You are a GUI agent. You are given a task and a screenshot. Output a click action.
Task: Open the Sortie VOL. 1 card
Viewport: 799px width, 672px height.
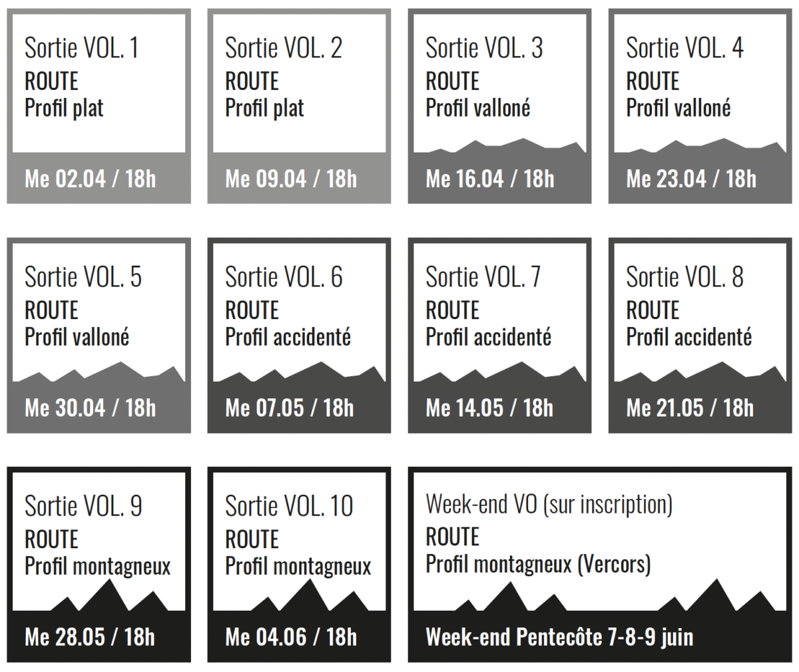point(99,106)
